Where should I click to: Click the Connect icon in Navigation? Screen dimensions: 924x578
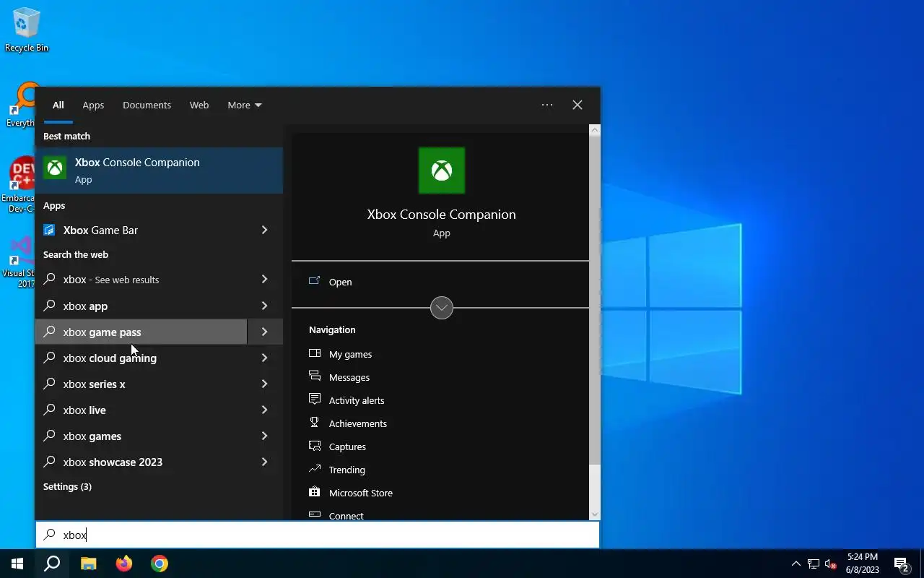point(315,514)
